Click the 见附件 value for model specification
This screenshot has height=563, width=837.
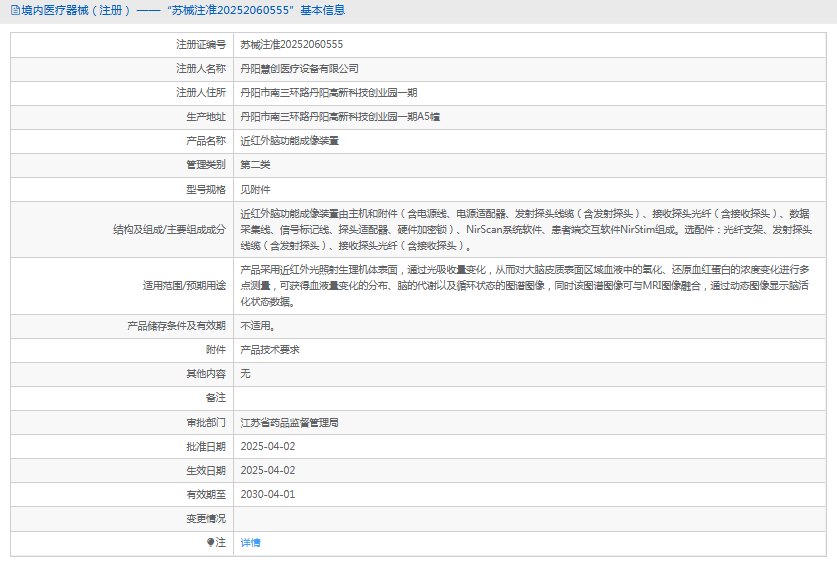[255, 189]
